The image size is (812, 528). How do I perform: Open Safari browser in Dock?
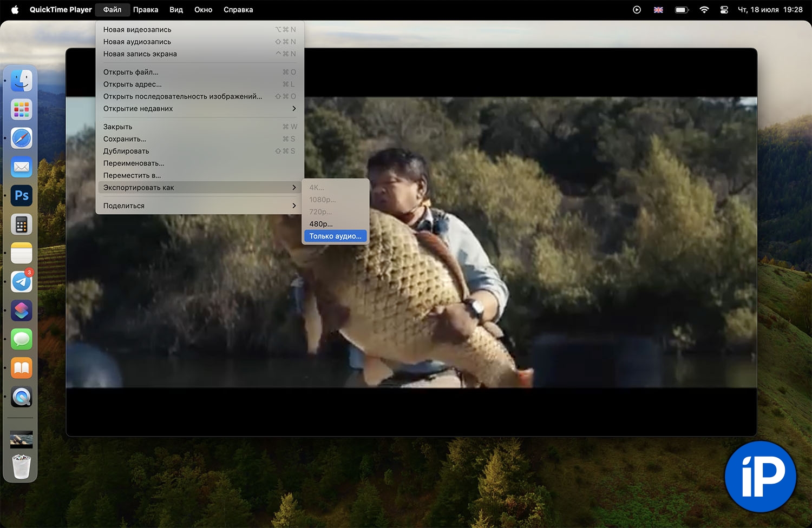click(x=22, y=138)
